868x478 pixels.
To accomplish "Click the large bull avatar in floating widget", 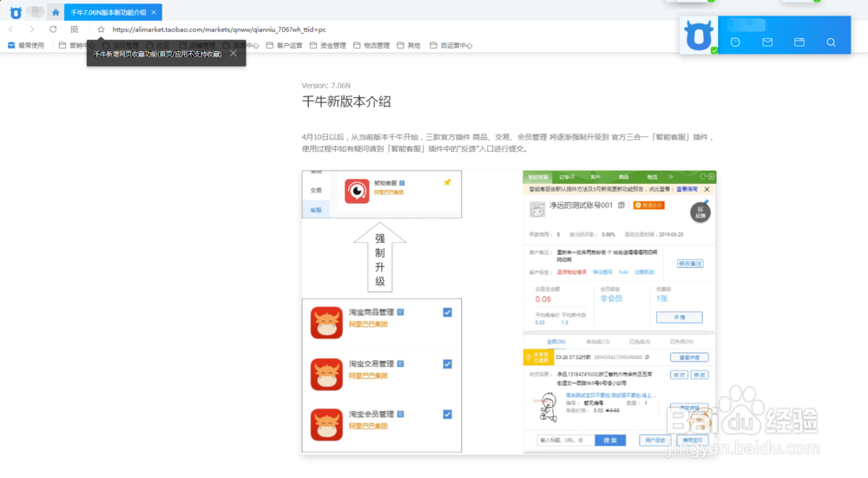I will [699, 36].
